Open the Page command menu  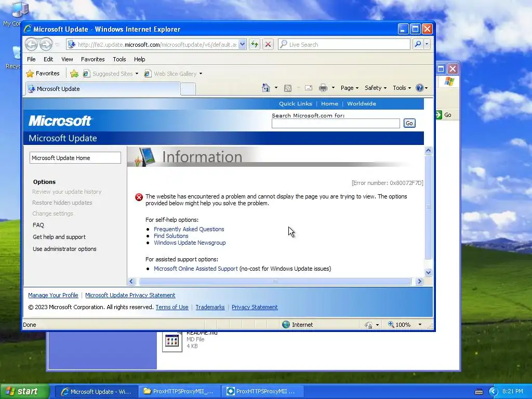coord(350,88)
